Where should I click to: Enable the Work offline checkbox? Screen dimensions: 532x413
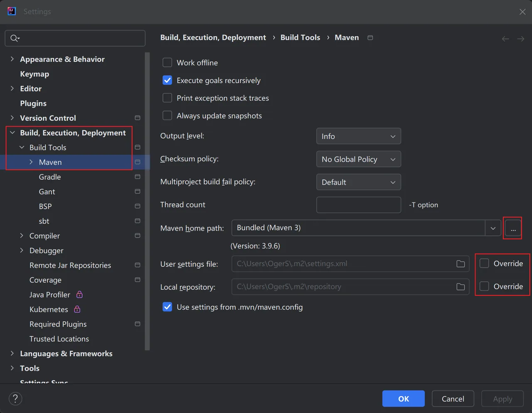coord(167,63)
